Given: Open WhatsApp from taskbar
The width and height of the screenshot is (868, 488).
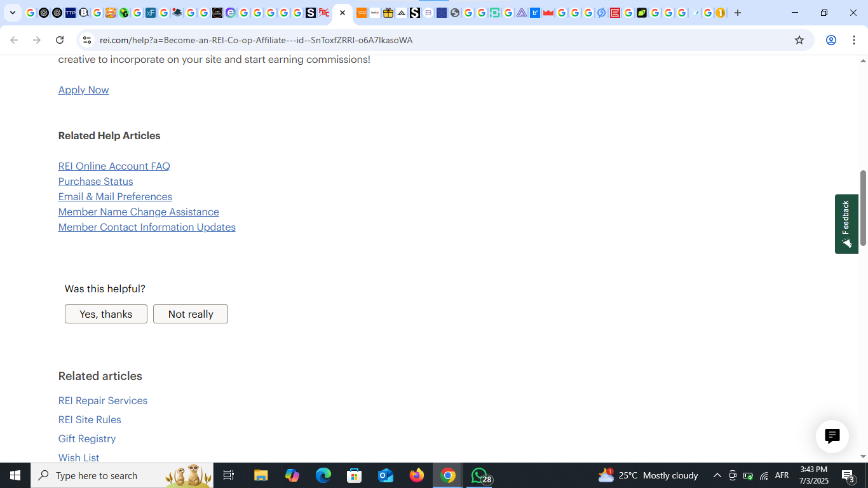Looking at the screenshot, I should (480, 475).
